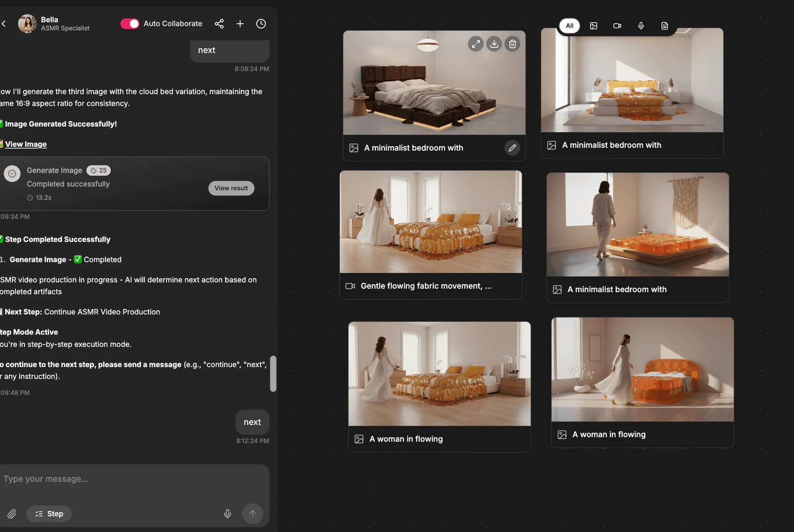Select the All filter tab

click(569, 26)
